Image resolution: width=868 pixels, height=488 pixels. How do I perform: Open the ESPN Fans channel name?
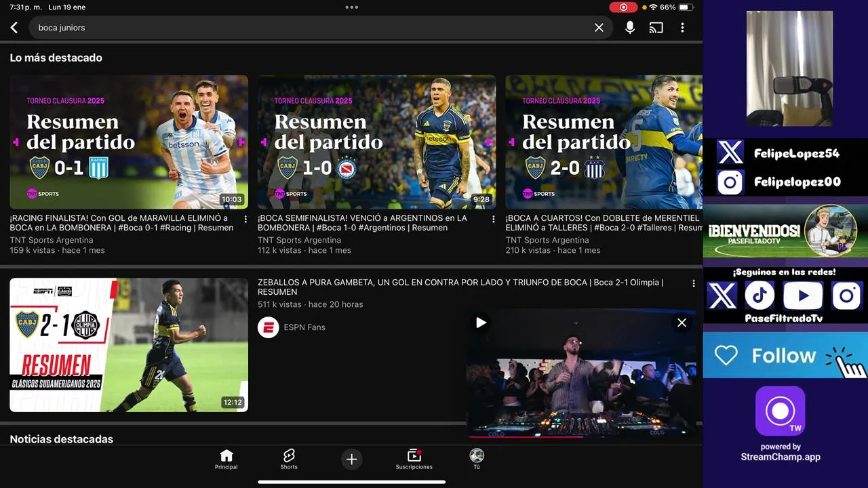click(x=304, y=327)
